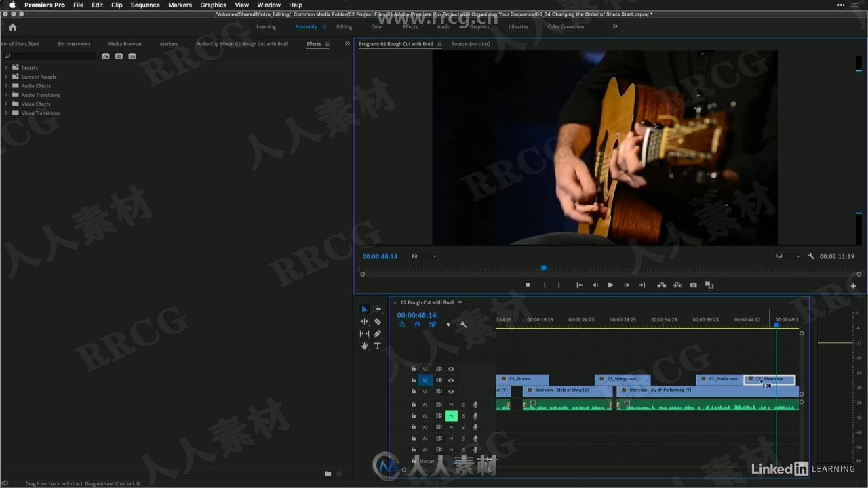Select the Slip tool
868x488 pixels.
(364, 333)
